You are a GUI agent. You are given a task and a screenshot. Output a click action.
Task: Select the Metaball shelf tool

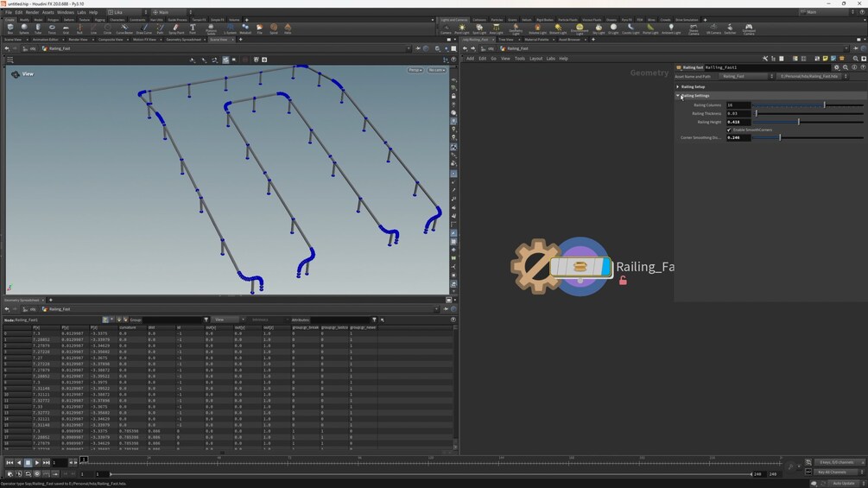pyautogui.click(x=245, y=29)
